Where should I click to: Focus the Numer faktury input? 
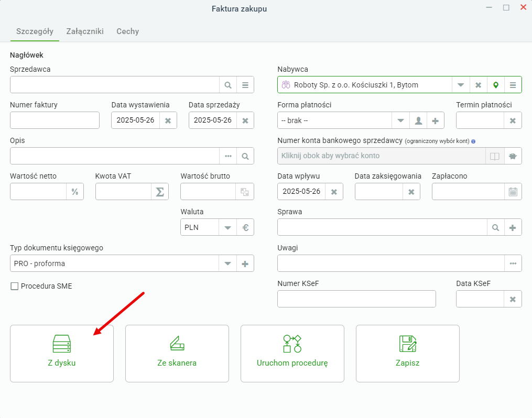(55, 120)
